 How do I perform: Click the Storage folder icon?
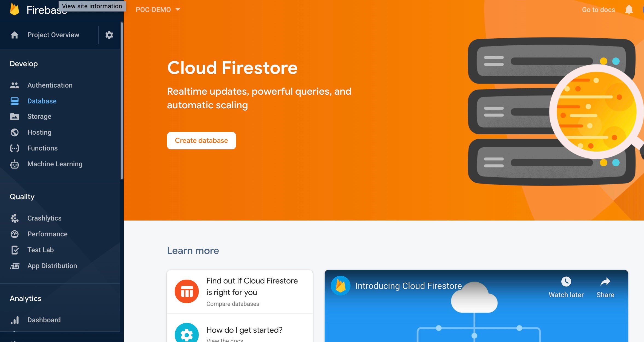[x=15, y=117]
